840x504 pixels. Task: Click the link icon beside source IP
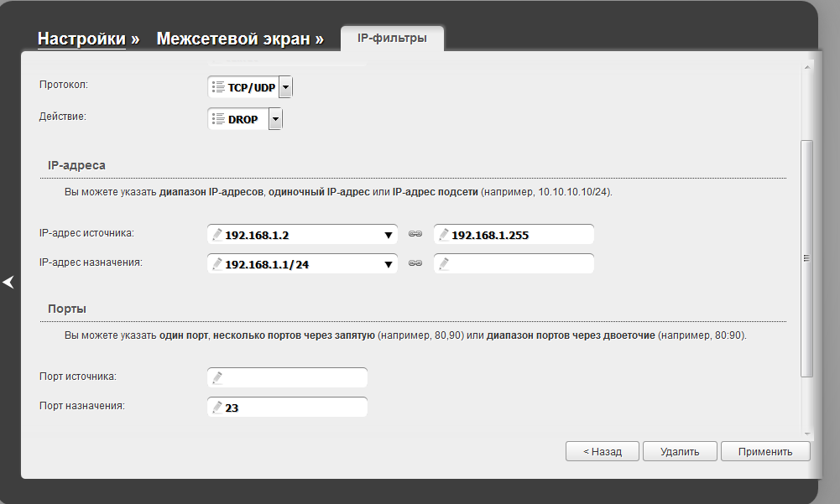tap(415, 235)
